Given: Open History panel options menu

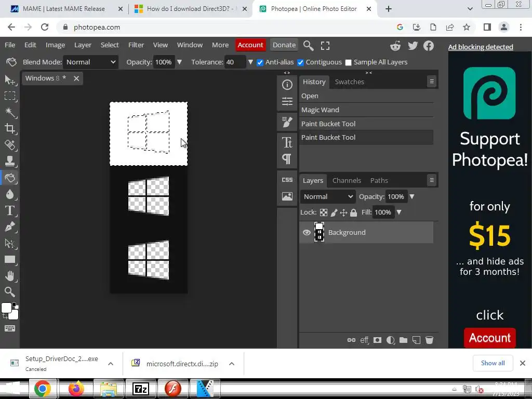Looking at the screenshot, I should 432,82.
